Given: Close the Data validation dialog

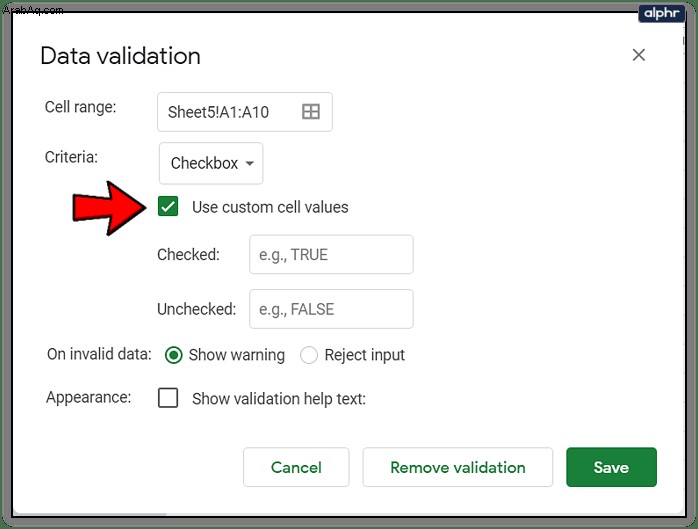Looking at the screenshot, I should click(x=639, y=55).
